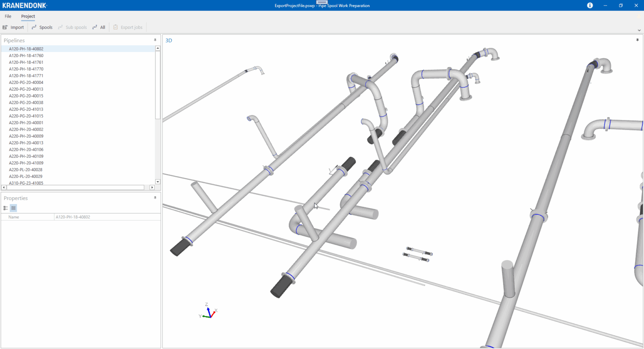Image resolution: width=644 pixels, height=349 pixels.
Task: Pin the Properties panel
Action: coord(155,198)
